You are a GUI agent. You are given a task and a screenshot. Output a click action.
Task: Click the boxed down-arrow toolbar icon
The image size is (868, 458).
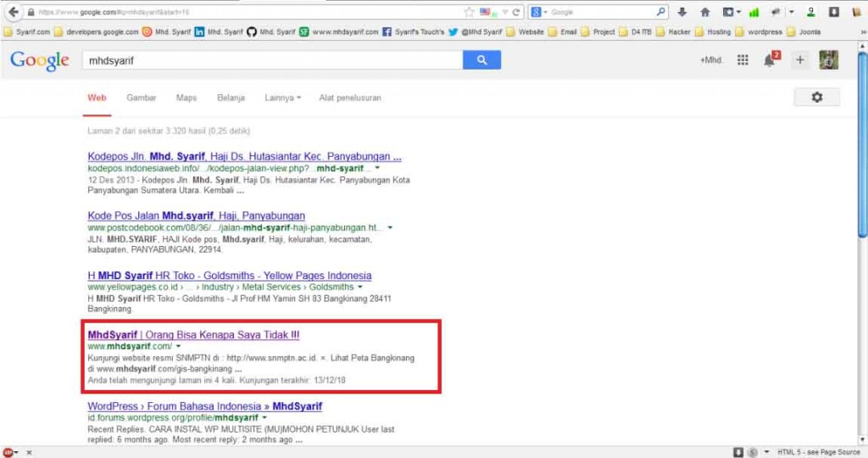(834, 12)
